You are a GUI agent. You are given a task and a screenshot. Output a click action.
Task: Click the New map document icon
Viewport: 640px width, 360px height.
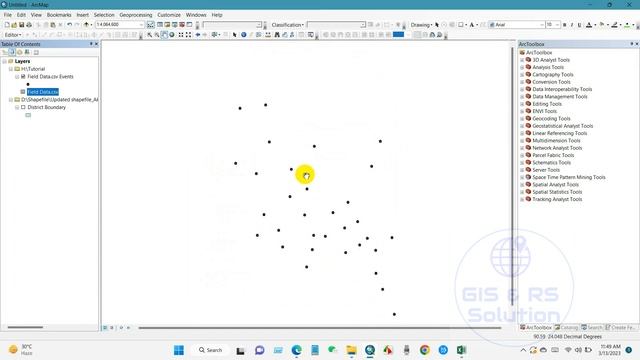[7, 25]
